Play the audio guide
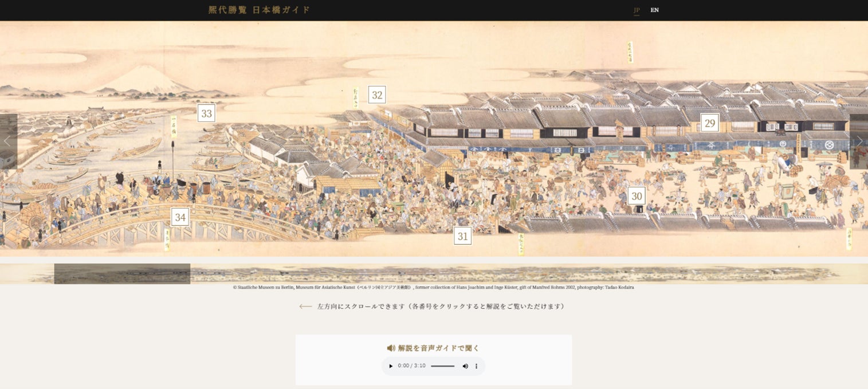This screenshot has width=868, height=389. click(x=391, y=366)
